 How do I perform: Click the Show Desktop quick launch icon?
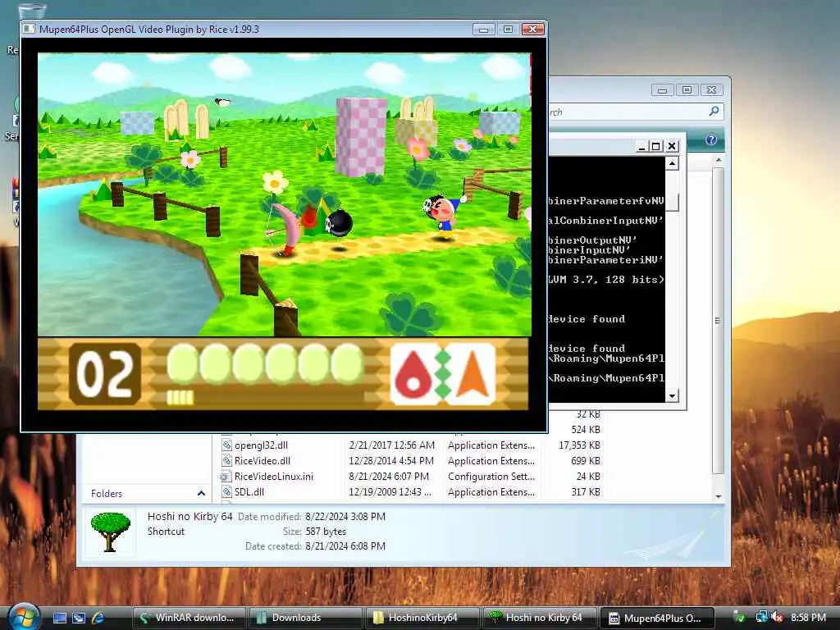59,618
